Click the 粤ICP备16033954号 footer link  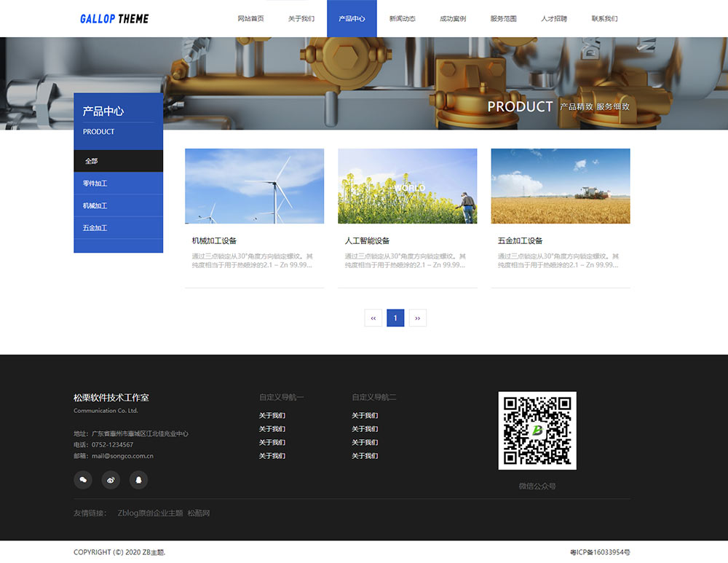(x=600, y=553)
